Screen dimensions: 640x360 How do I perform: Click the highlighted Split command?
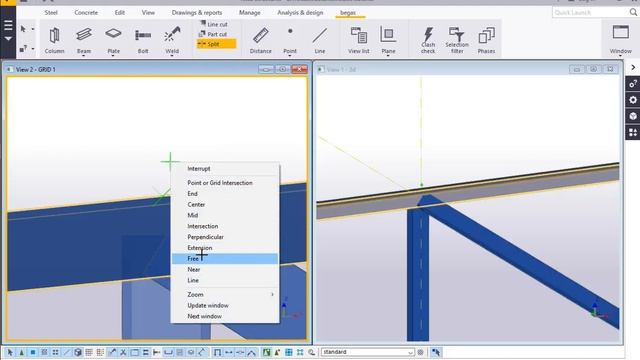(216, 44)
